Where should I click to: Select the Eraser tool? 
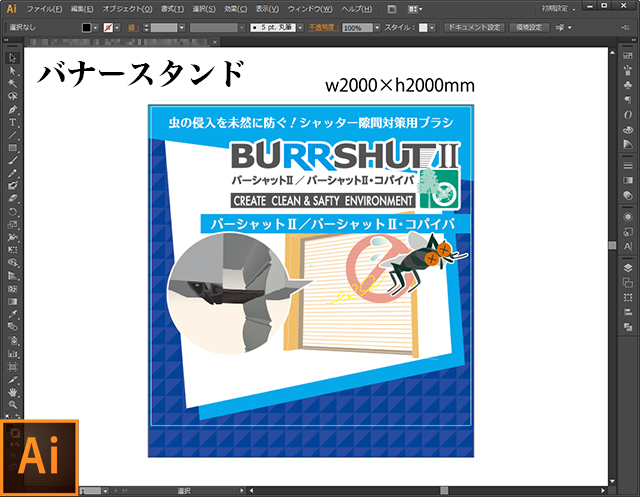click(x=12, y=199)
